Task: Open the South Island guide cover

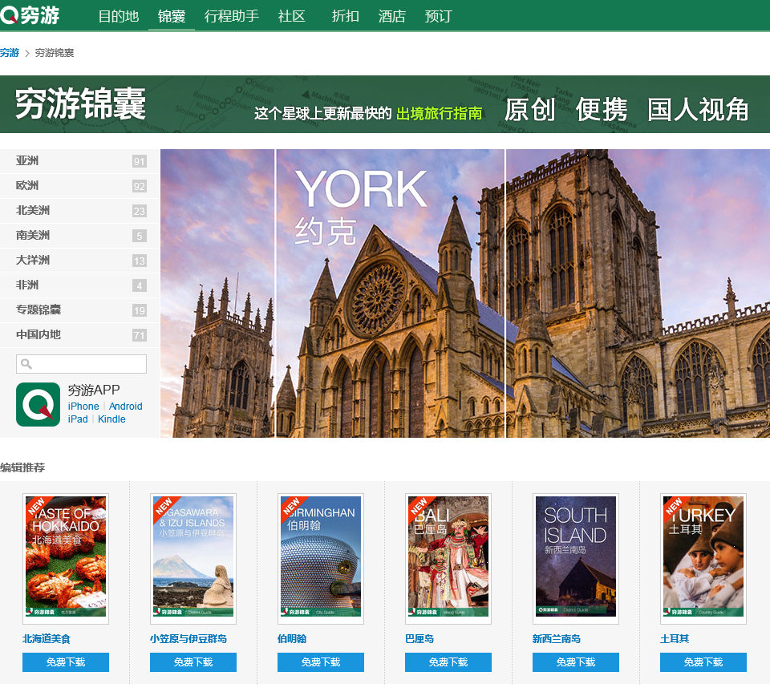Action: (x=576, y=558)
